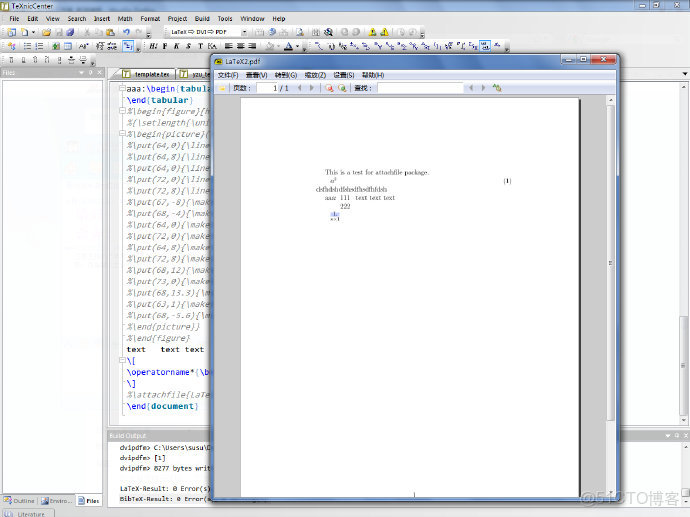Open the 设置(S) menu in SumatraPDF
The height and width of the screenshot is (517, 690).
click(344, 75)
